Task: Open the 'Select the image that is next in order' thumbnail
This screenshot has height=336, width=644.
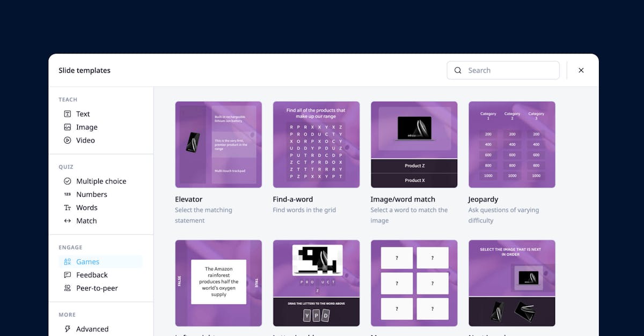Action: [x=512, y=283]
